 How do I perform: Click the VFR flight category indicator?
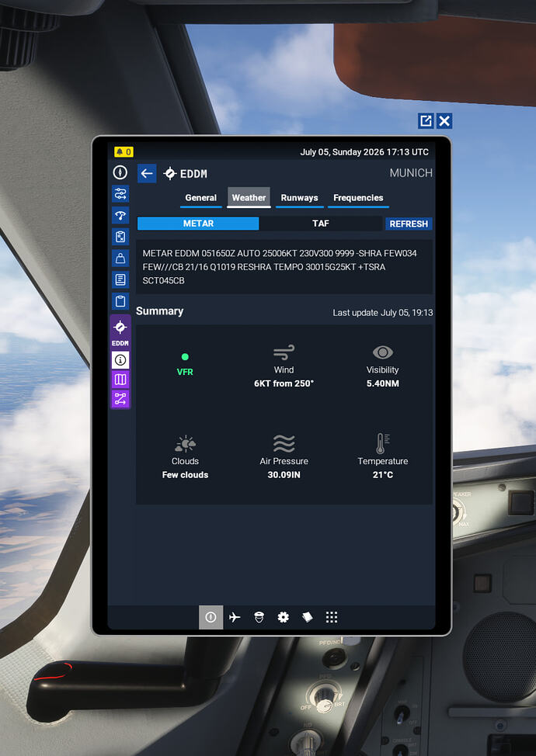185,365
